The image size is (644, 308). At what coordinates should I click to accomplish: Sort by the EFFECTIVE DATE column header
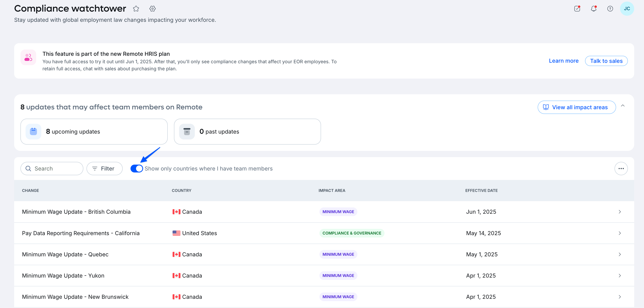tap(481, 191)
